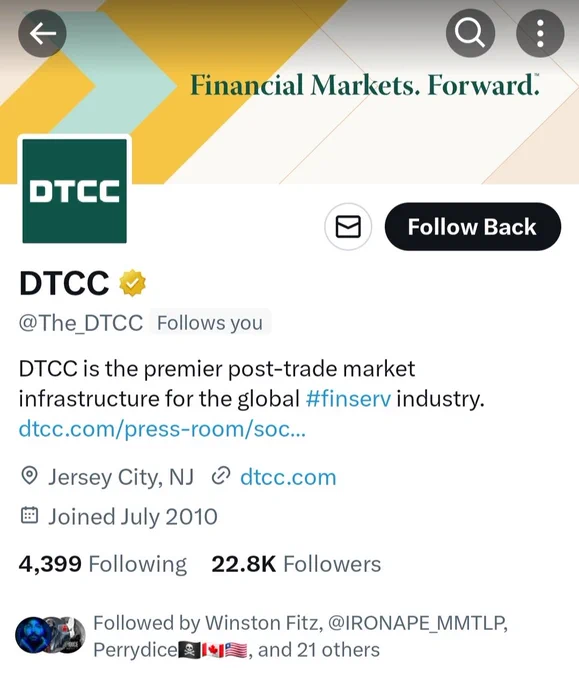Tap the Financial Markets. Forward. banner image

tap(364, 85)
